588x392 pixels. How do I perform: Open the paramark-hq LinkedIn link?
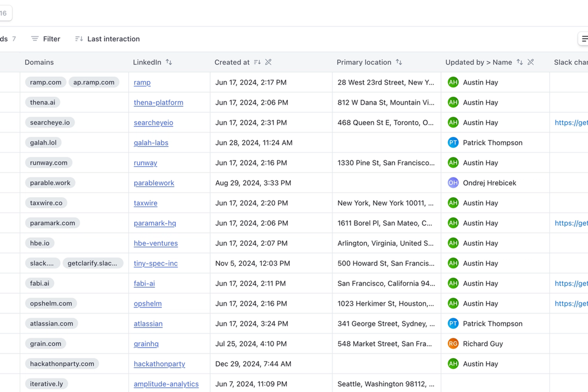pos(155,223)
